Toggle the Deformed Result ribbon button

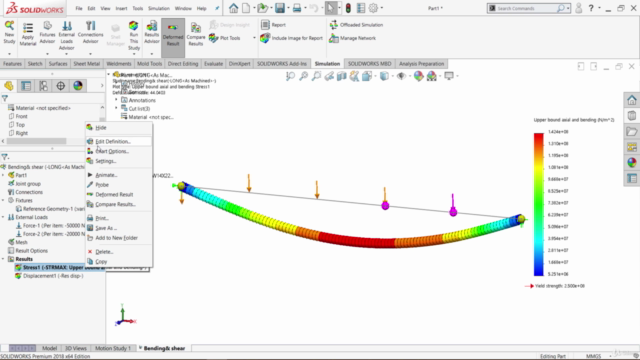pyautogui.click(x=173, y=38)
